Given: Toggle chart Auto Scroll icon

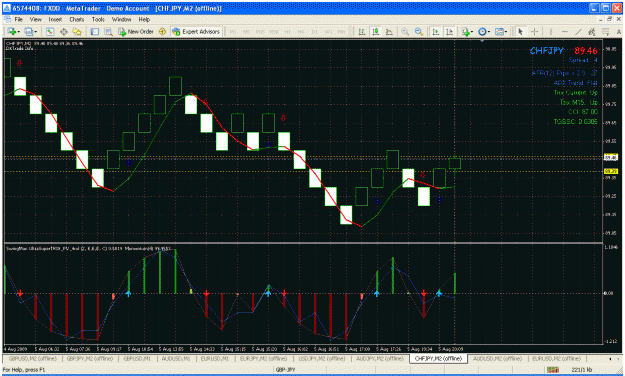Looking at the screenshot, I should (436, 31).
